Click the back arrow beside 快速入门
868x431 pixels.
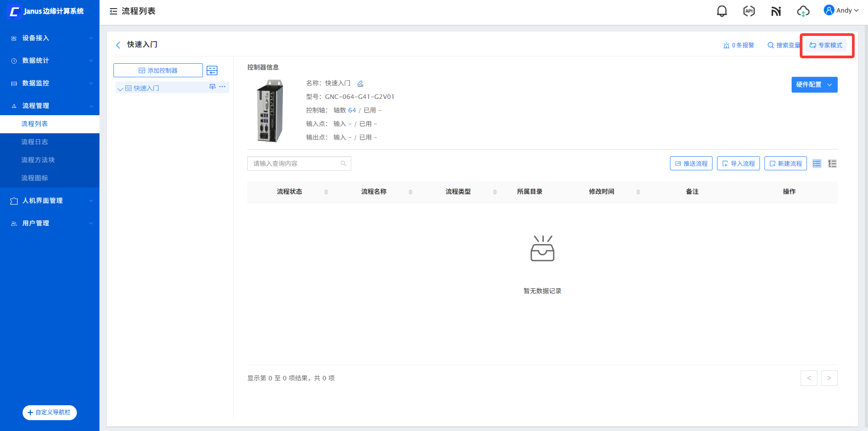click(118, 45)
